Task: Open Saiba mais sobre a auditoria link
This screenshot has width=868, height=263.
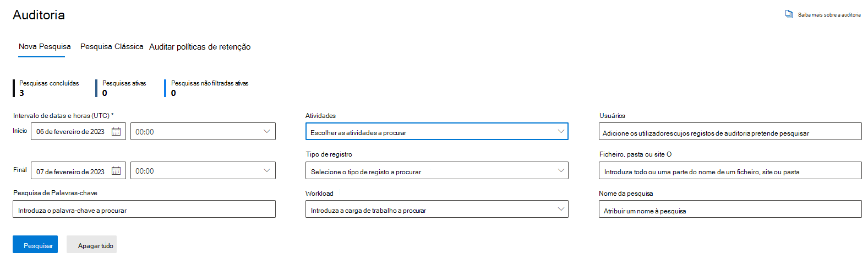Action: click(x=829, y=15)
